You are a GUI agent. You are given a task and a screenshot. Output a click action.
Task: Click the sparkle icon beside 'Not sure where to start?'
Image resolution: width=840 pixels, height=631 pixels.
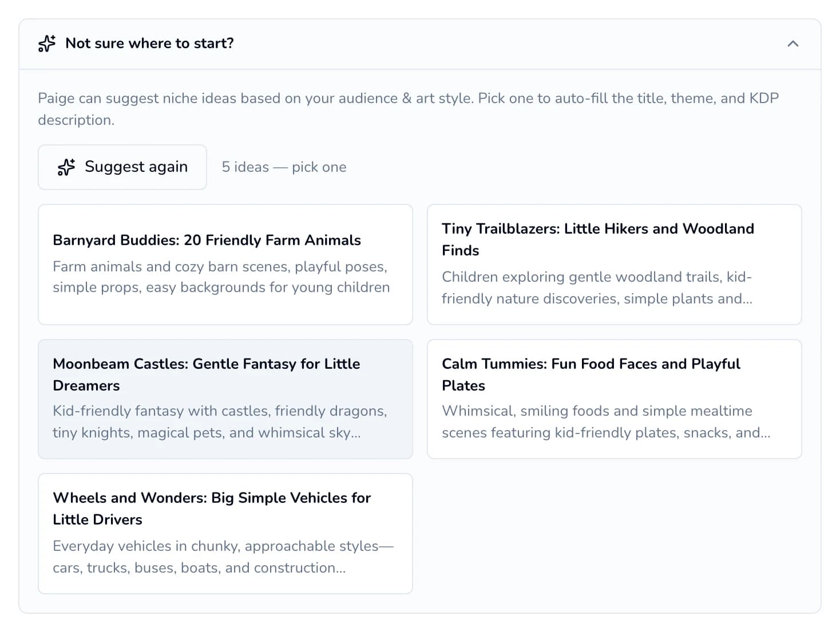tap(47, 44)
